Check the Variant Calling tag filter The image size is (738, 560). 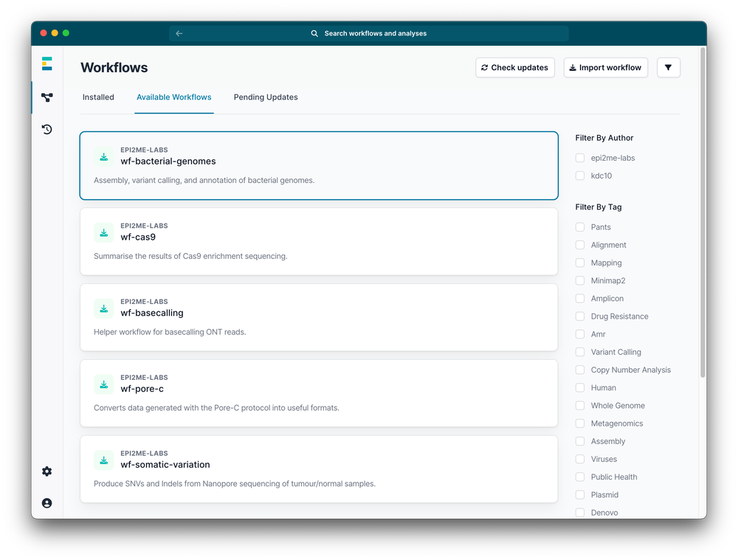(580, 352)
